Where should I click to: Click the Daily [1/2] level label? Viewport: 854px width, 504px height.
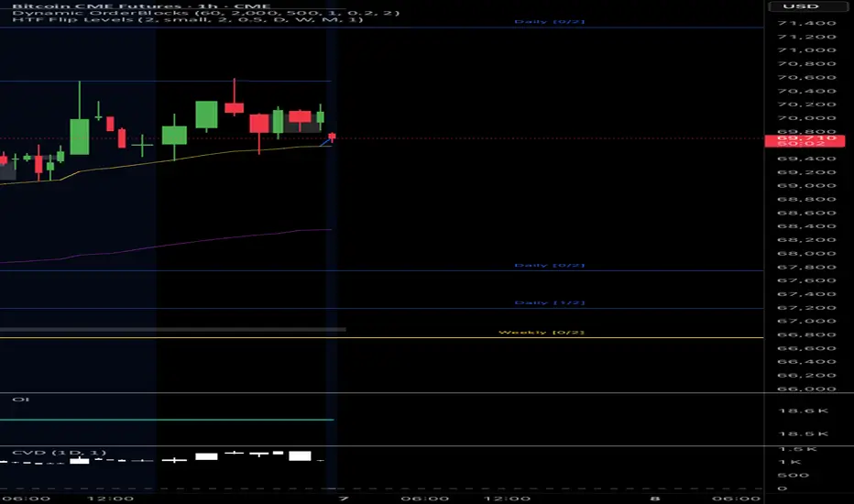pyautogui.click(x=550, y=302)
